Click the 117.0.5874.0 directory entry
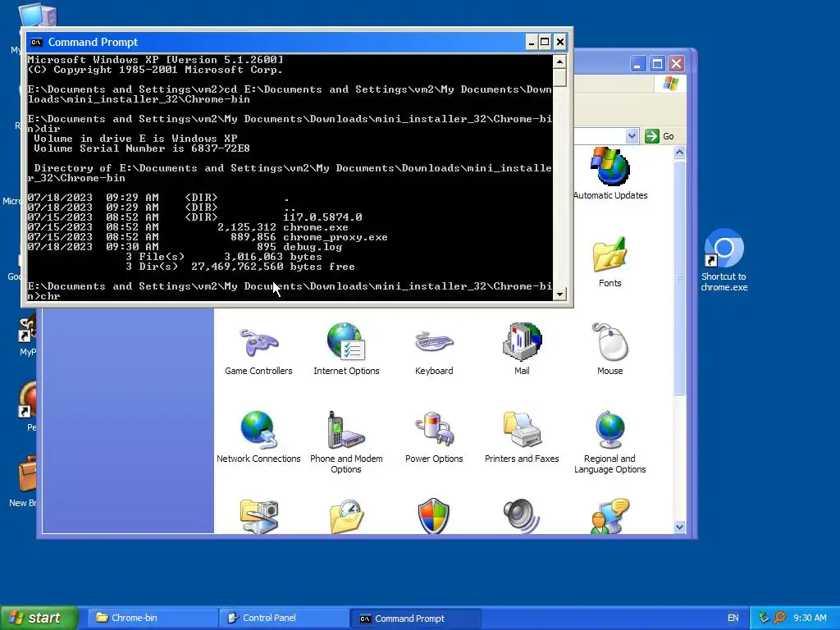The width and height of the screenshot is (840, 630). [195, 217]
